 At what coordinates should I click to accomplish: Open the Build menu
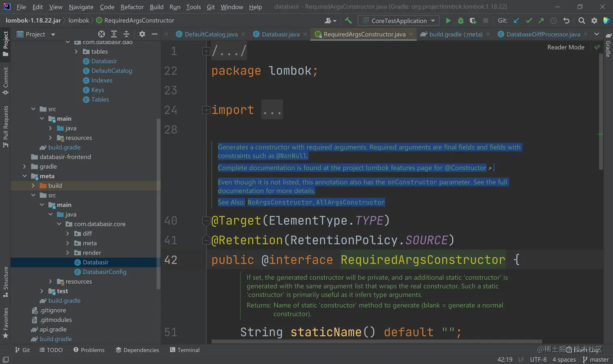[x=156, y=7]
